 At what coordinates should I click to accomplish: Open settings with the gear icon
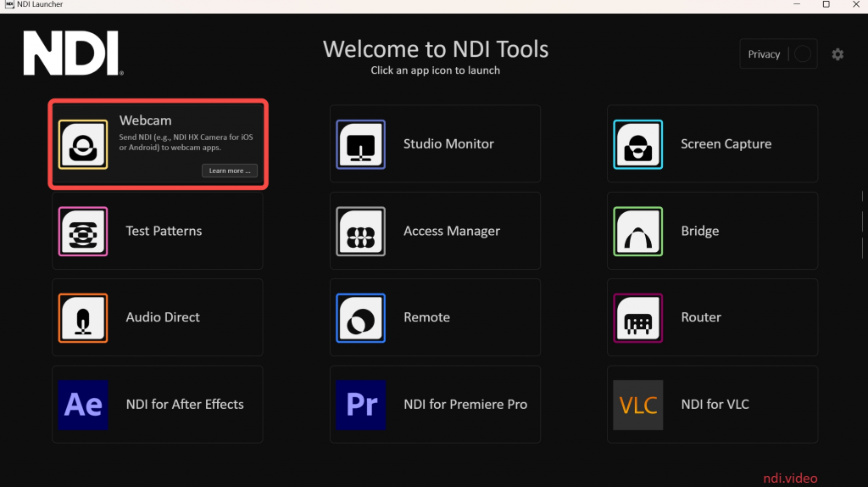point(837,54)
